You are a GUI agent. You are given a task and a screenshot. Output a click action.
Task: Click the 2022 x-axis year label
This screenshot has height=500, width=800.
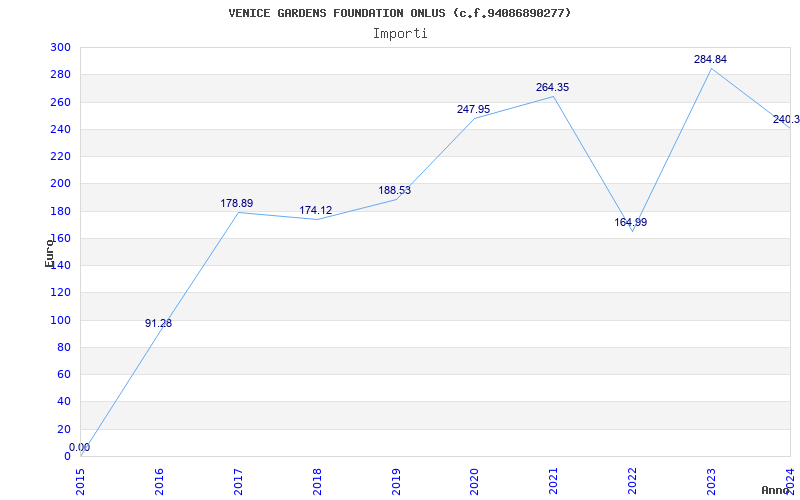633,482
